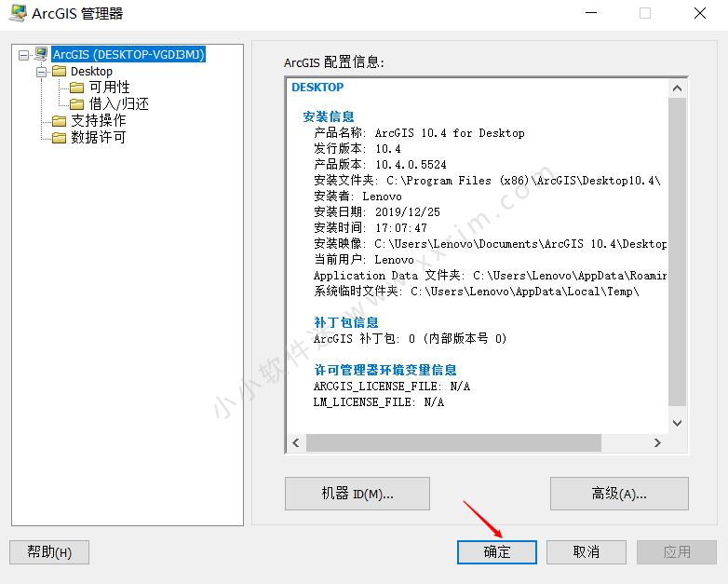Click the 补丁包信息 heading
Viewport: 728px width, 584px height.
[346, 322]
